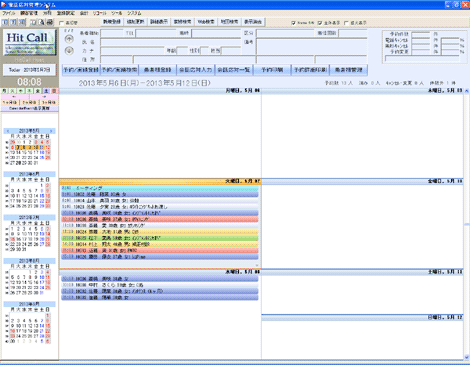Image resolution: width=470 pixels, height=365 pixels.
Task: Click the 1ヶ月後 jump button
Action: (x=10, y=102)
